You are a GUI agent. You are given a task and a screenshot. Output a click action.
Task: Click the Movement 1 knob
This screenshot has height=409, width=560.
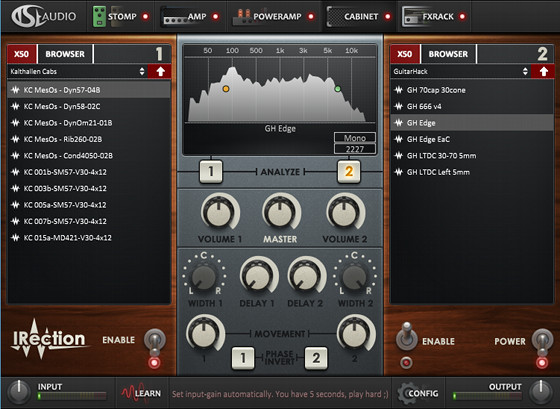(205, 334)
